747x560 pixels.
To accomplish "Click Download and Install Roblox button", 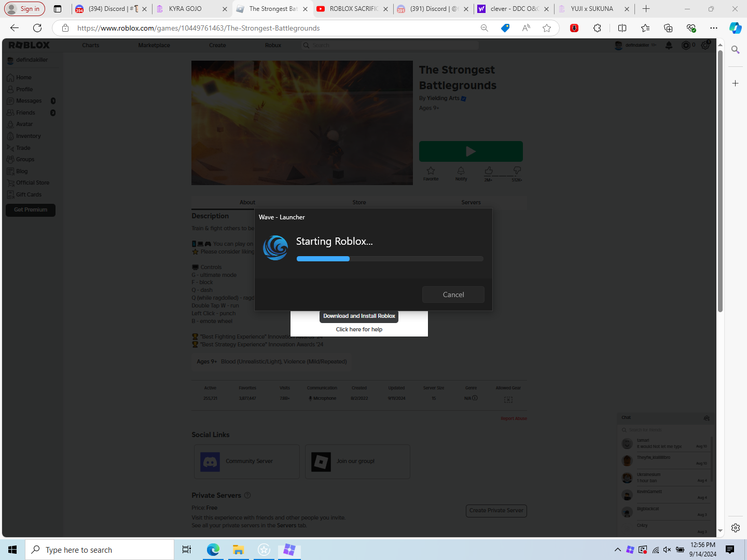I will (359, 316).
